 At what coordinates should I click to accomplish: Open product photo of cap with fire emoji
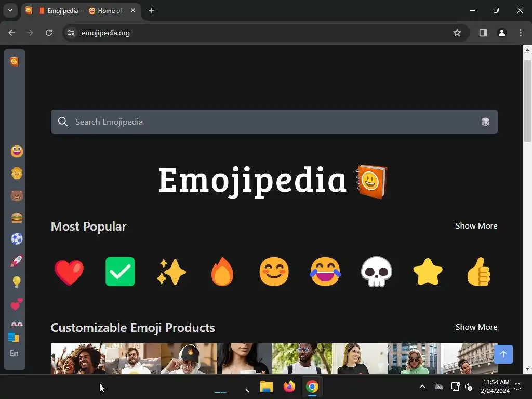click(189, 358)
